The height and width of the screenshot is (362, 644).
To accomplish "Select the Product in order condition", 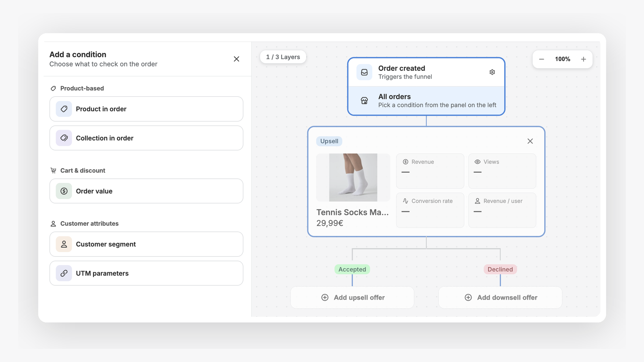I will tap(146, 109).
